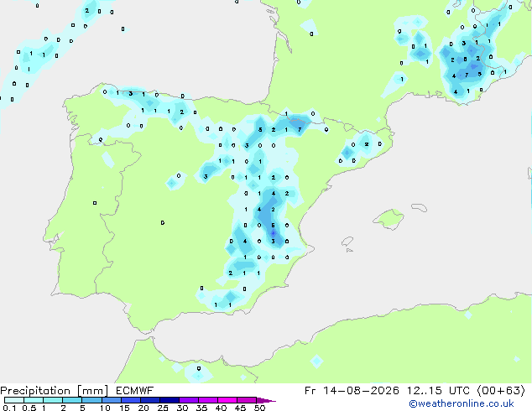This screenshot has width=532, height=411.
Task: Select the 40–45 mm magenta legend box
Action: [x=227, y=400]
